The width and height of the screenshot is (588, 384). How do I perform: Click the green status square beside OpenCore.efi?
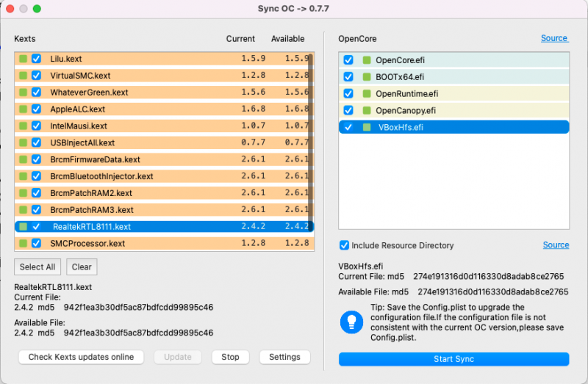coord(366,60)
